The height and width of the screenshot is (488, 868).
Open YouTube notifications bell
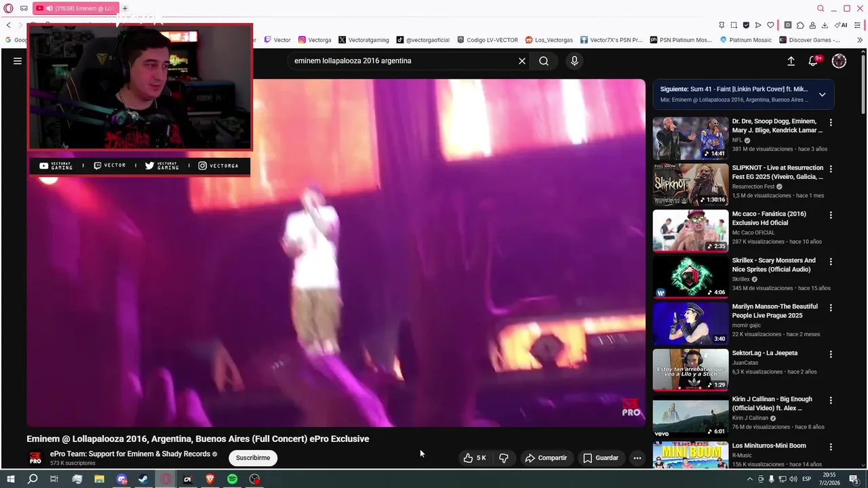(x=813, y=61)
